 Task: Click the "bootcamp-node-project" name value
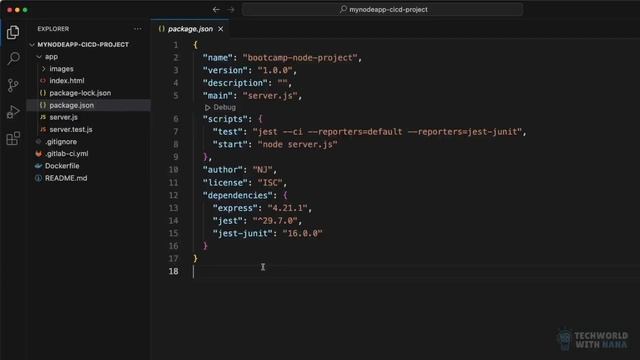coord(300,58)
